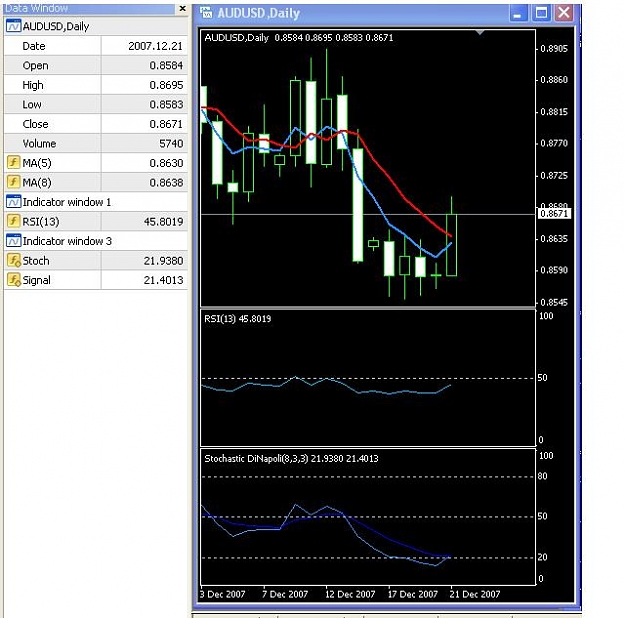Click the 0.8545 price scale label

[554, 302]
